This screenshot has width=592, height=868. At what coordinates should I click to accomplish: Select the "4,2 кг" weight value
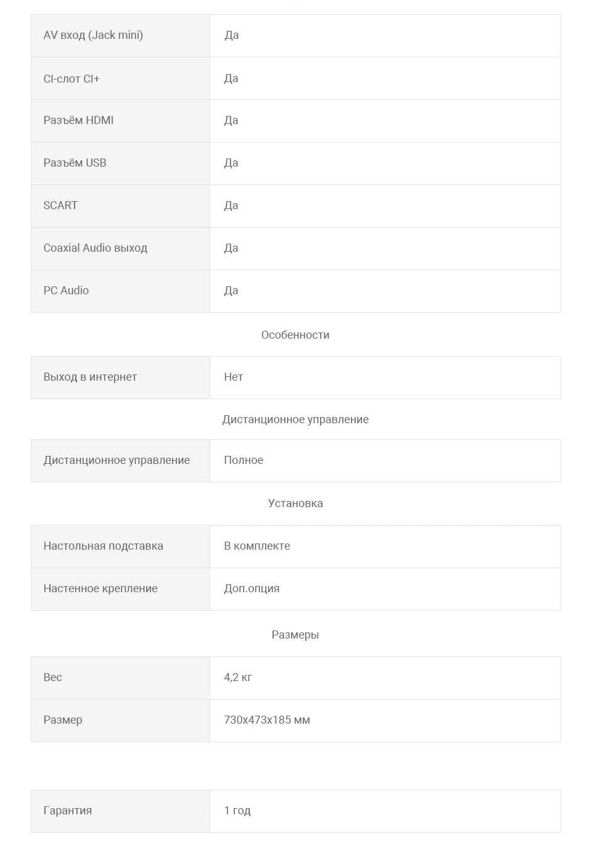click(238, 677)
